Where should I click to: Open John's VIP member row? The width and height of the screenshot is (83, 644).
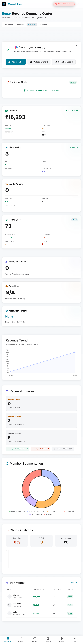[41, 613]
